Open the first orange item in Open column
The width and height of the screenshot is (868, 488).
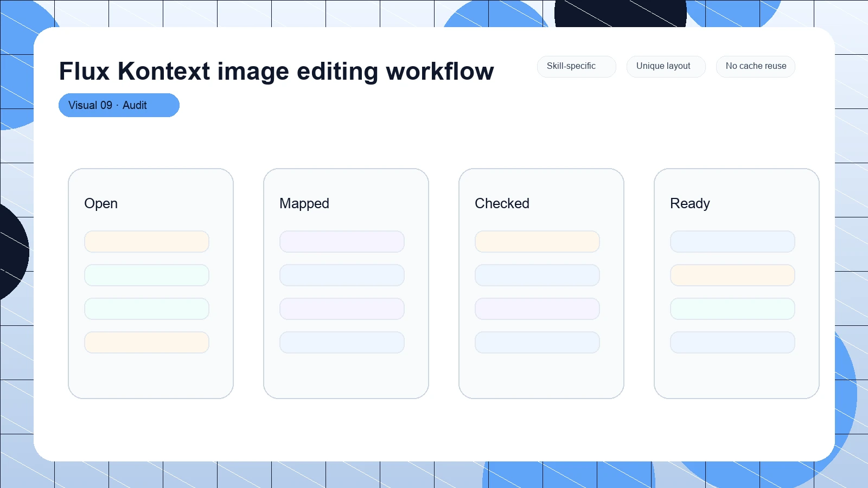[x=146, y=241]
